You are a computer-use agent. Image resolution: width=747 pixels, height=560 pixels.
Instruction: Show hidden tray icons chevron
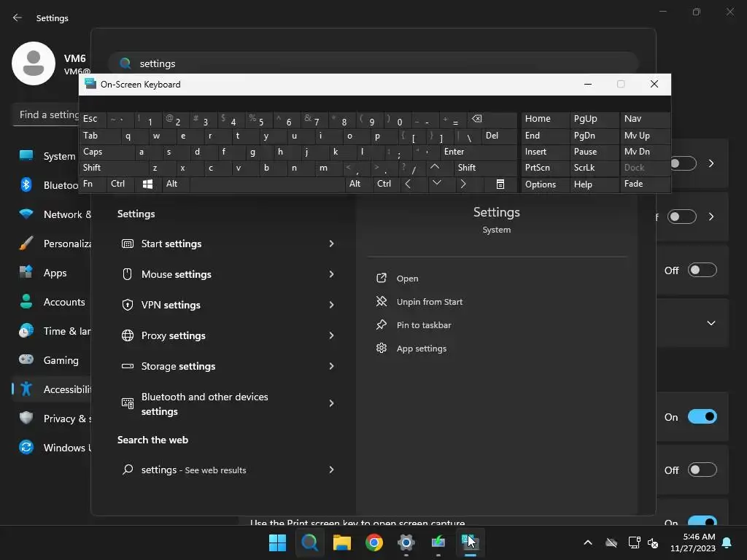(588, 542)
